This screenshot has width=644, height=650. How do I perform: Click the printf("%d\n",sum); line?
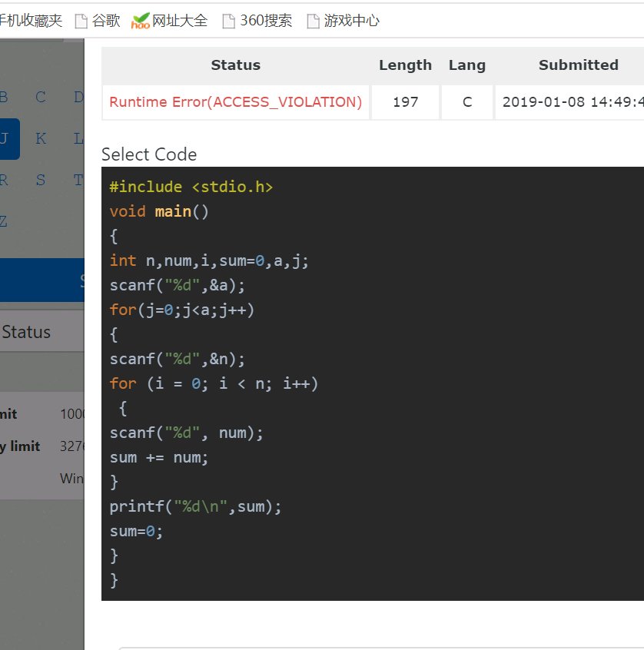tap(195, 506)
